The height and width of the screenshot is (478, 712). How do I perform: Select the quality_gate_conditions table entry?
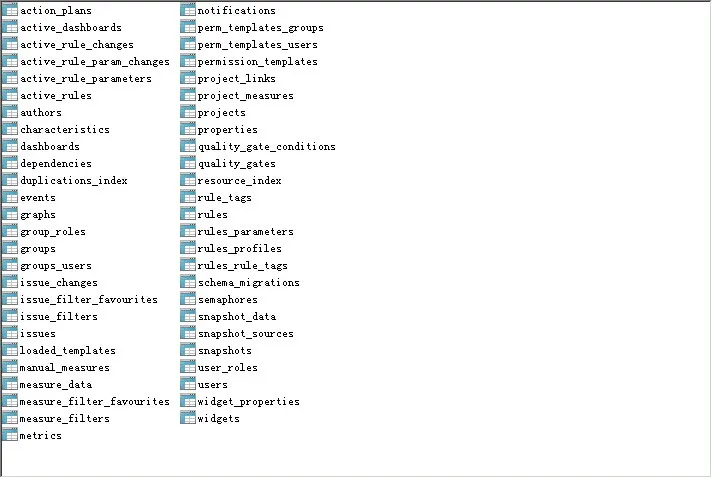[x=267, y=147]
